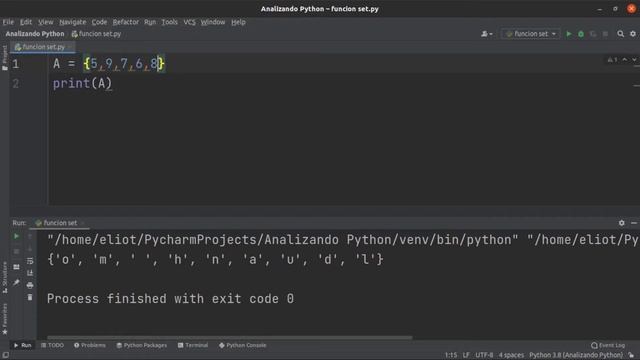Open the Tools menu

pos(169,22)
